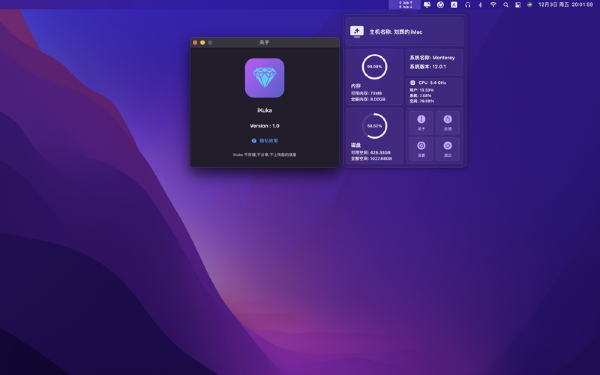Click the headphones icon in menu bar

(x=467, y=5)
